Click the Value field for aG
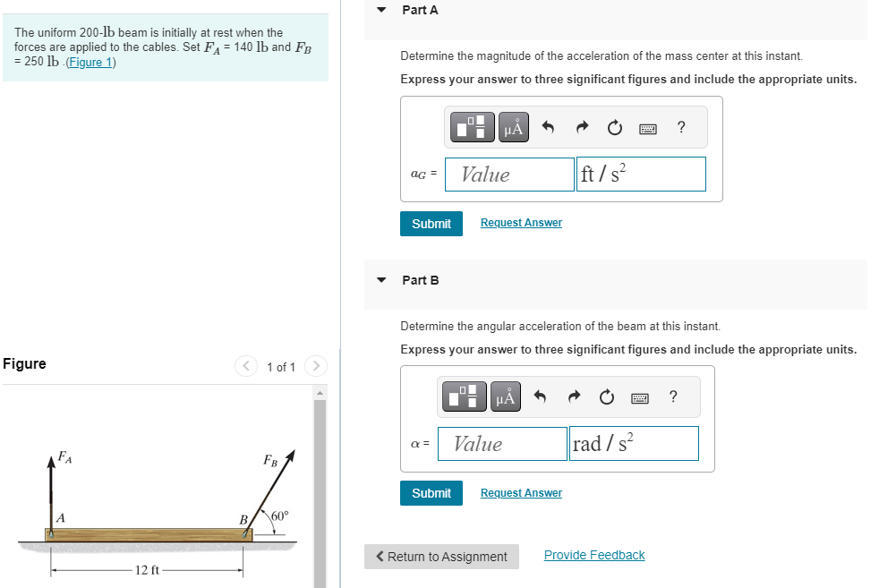This screenshot has height=588, width=879. (508, 174)
